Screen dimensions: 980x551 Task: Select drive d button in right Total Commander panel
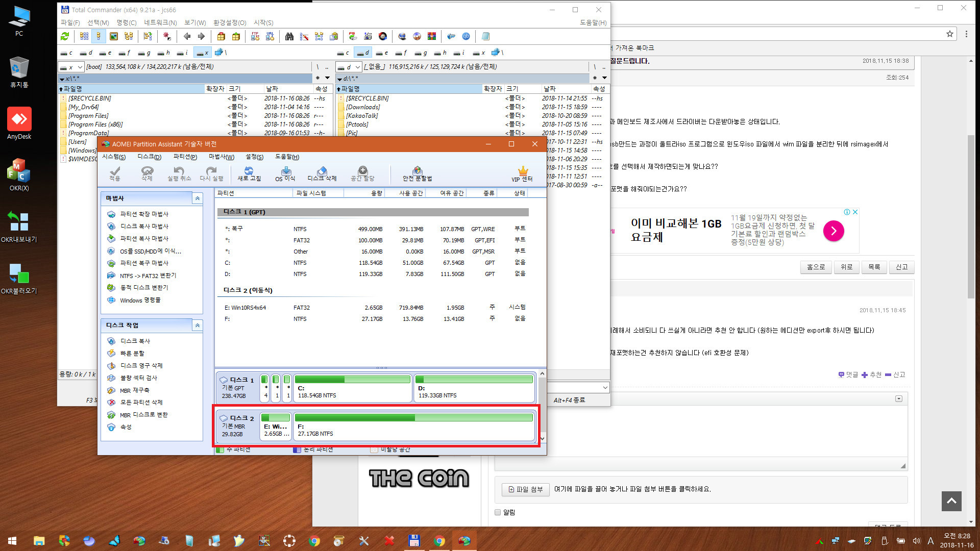tap(363, 53)
